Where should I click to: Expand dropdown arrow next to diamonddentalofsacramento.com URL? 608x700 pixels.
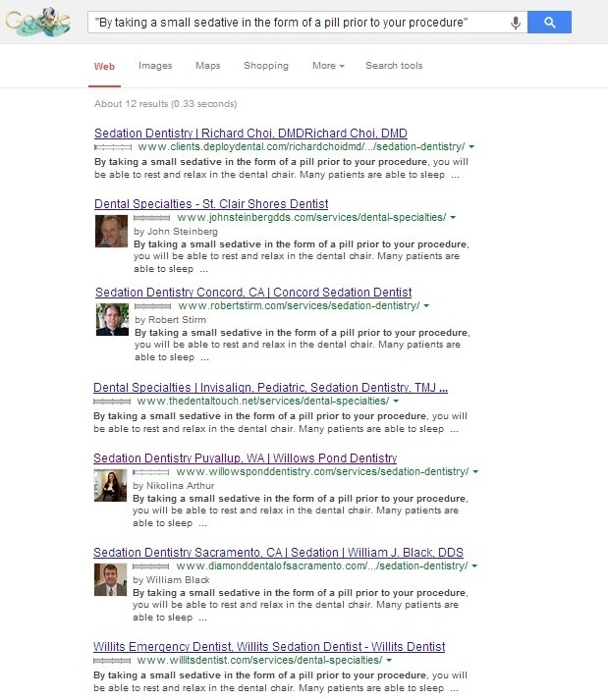474,565
